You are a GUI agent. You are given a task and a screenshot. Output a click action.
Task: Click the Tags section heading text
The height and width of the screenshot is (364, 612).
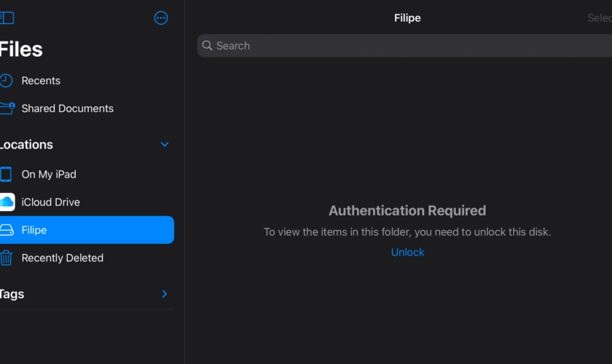tap(12, 294)
